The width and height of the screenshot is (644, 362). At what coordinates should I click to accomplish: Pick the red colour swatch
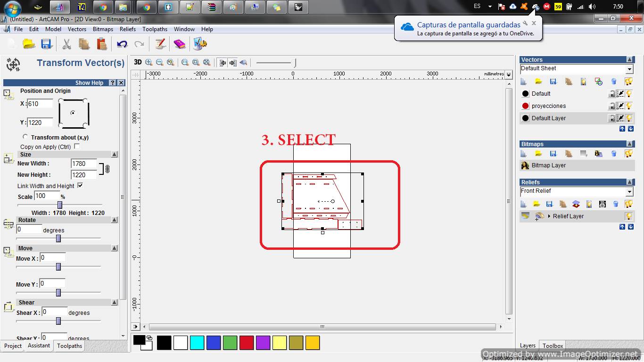coord(247,343)
